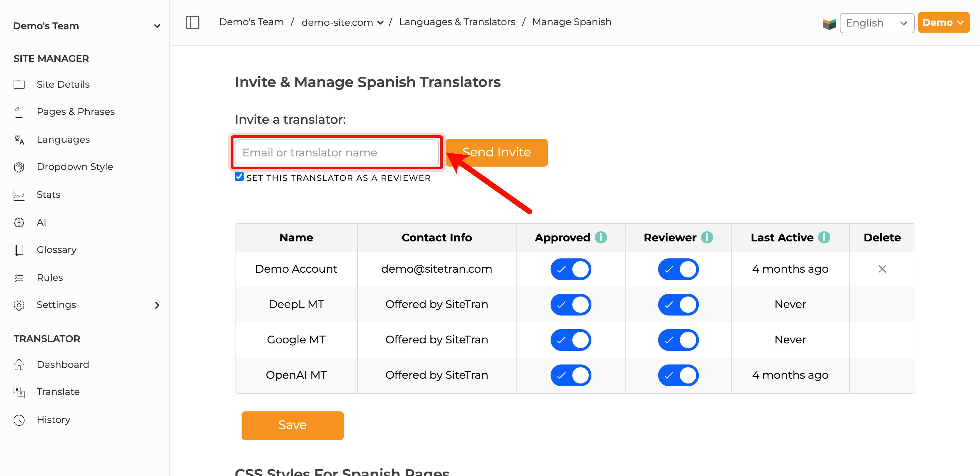Open the Demo user menu

point(943,22)
